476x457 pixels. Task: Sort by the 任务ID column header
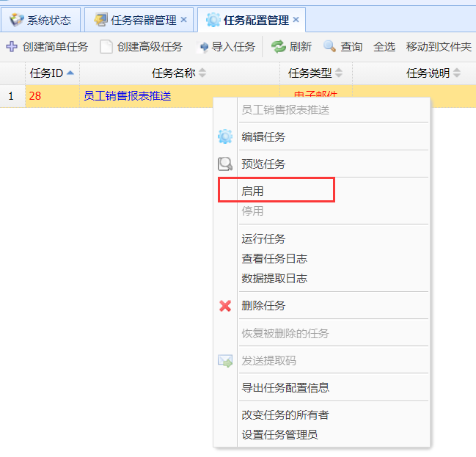coord(46,73)
